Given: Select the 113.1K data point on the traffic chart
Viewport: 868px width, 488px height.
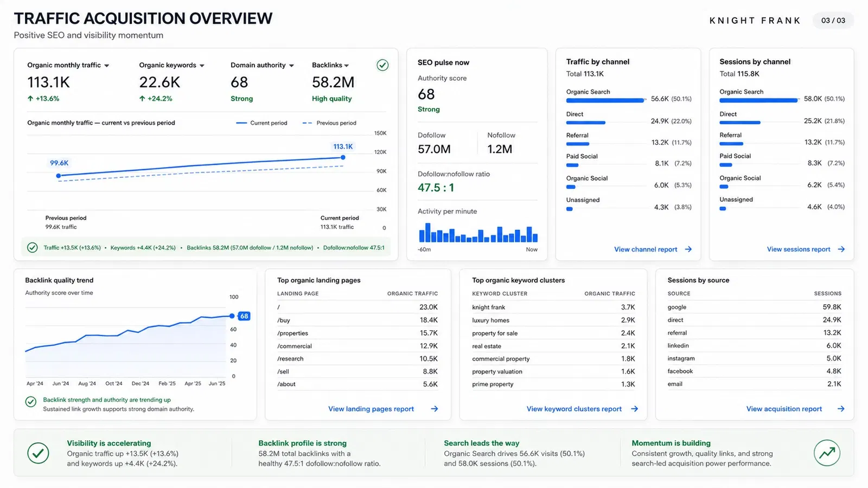Looking at the screenshot, I should (x=343, y=157).
